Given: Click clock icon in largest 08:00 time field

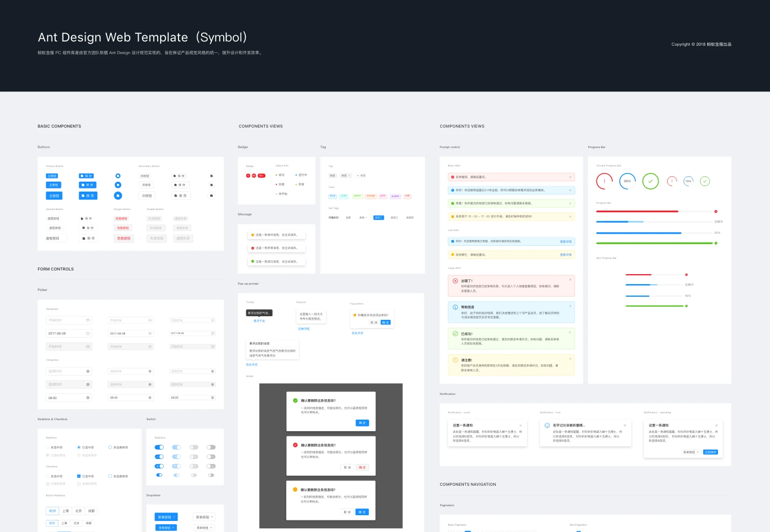Looking at the screenshot, I should tap(88, 398).
